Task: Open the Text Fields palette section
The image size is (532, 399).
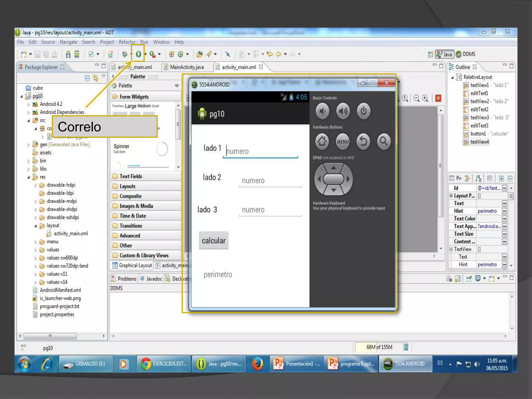Action: [131, 176]
